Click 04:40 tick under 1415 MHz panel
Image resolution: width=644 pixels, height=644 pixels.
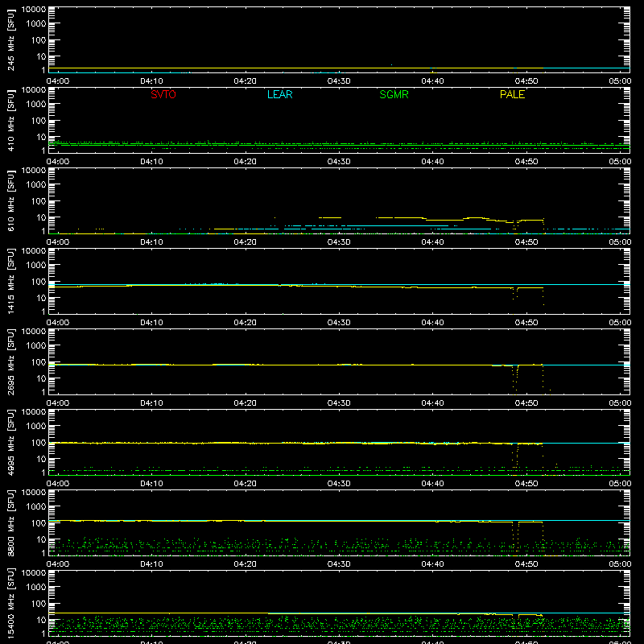point(432,323)
